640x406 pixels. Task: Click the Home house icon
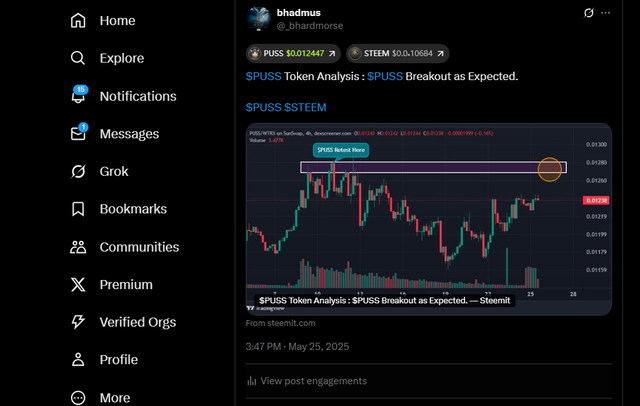(x=78, y=20)
